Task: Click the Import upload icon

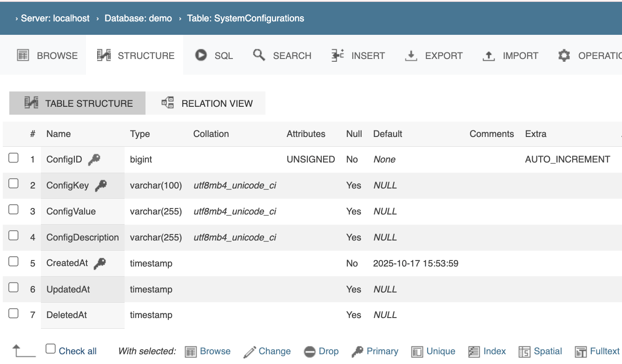Action: 488,56
